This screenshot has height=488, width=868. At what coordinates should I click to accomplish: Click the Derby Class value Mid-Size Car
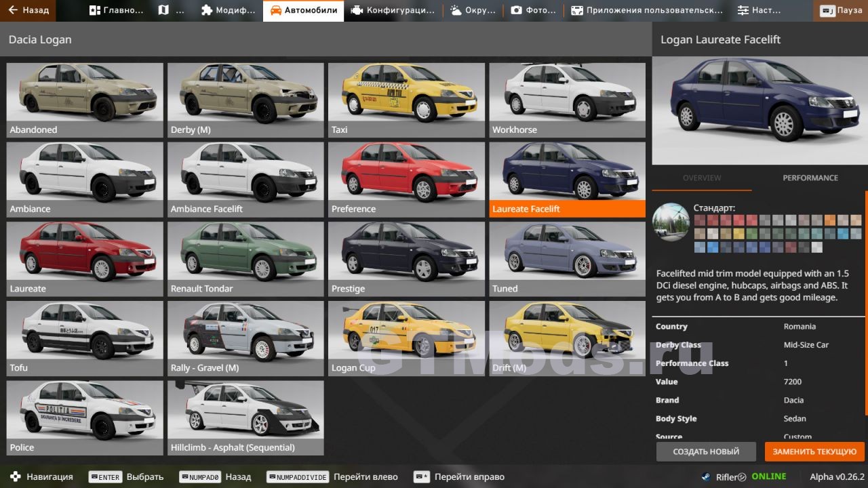(806, 345)
